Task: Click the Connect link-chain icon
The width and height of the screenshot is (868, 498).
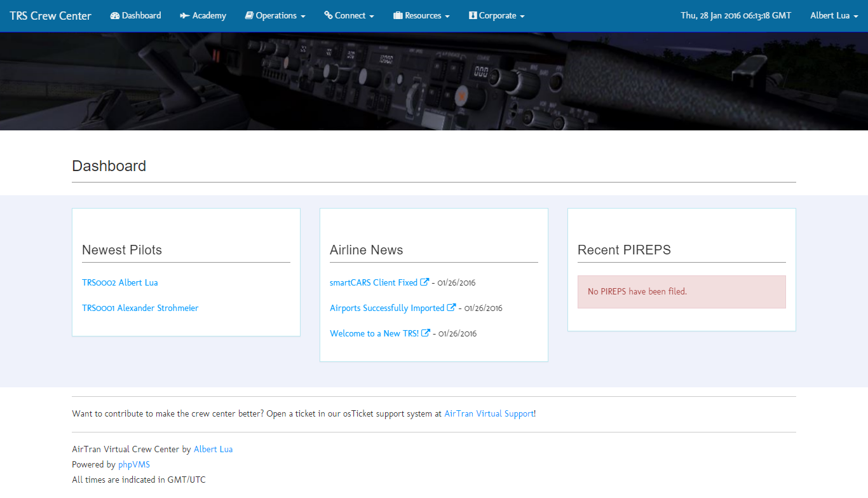Action: pos(329,15)
